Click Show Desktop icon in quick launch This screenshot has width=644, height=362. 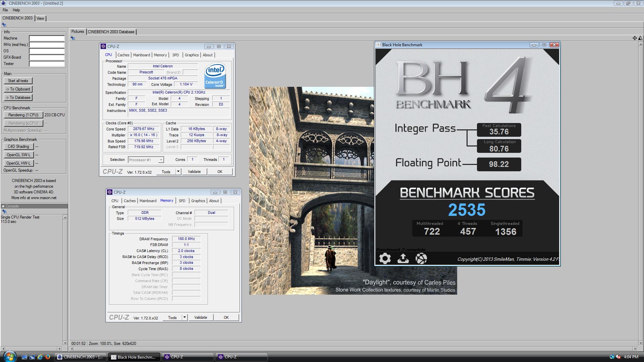[24, 357]
